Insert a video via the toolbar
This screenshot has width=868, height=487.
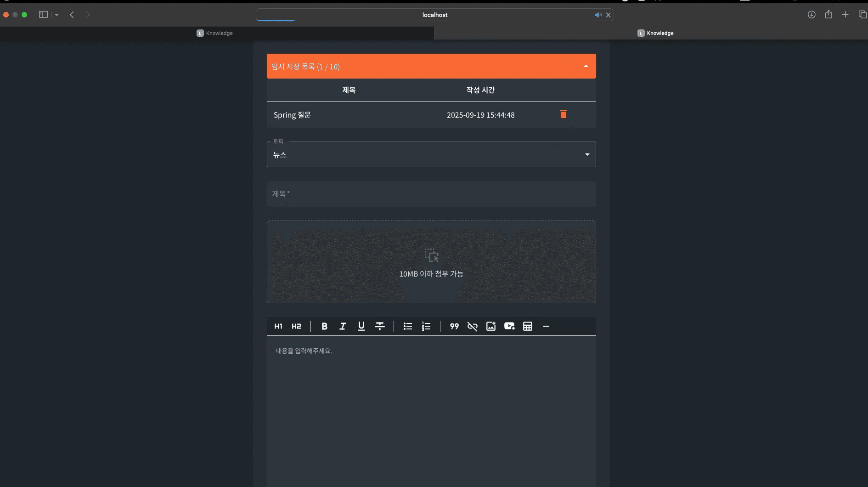tap(509, 326)
